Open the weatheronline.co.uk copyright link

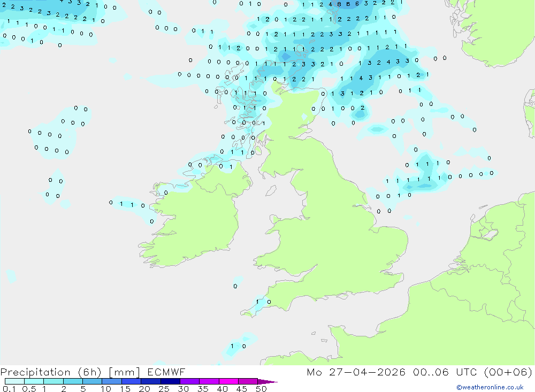tap(490, 387)
